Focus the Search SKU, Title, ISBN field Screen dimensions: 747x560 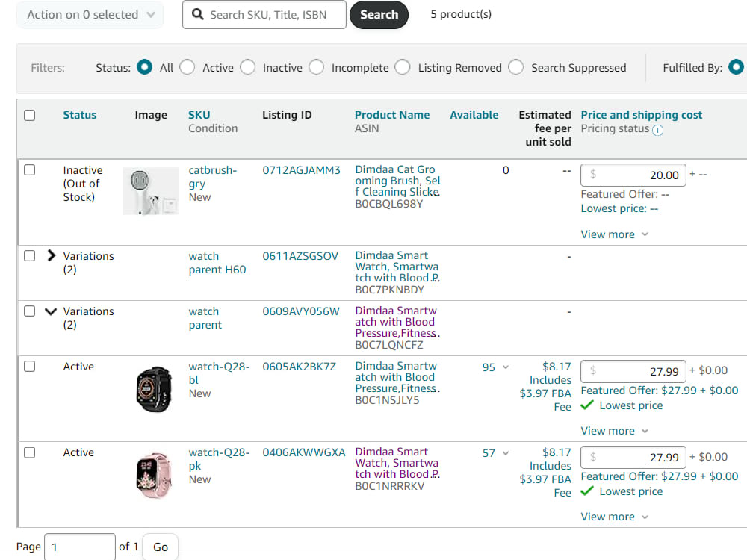[264, 15]
